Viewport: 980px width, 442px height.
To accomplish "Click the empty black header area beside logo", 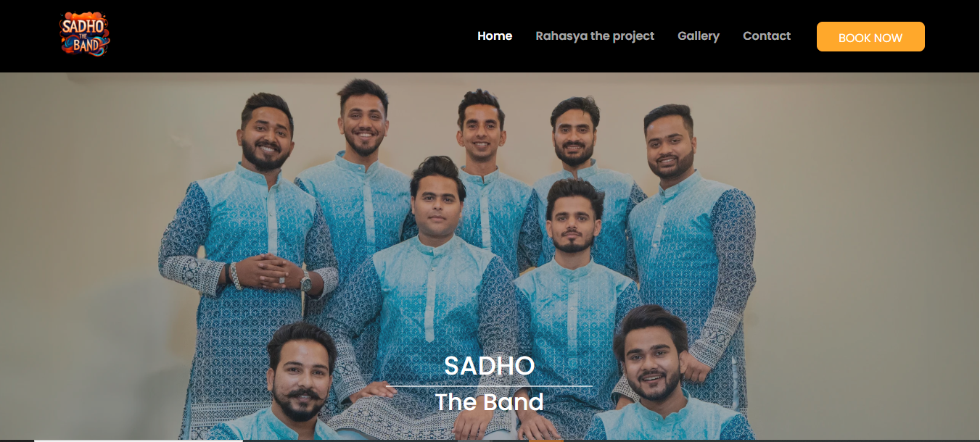I will pos(290,36).
